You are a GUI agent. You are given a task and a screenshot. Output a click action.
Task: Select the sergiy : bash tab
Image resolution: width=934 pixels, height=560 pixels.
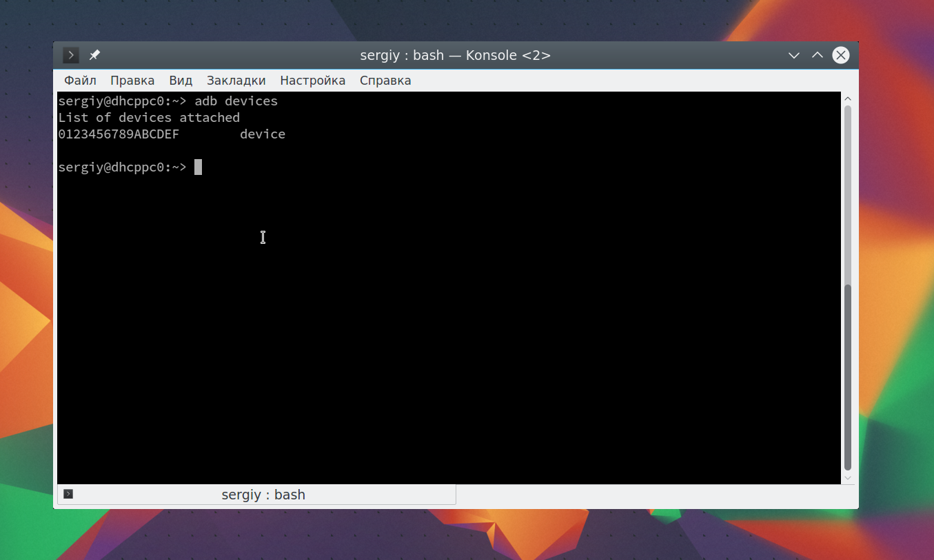(x=256, y=495)
